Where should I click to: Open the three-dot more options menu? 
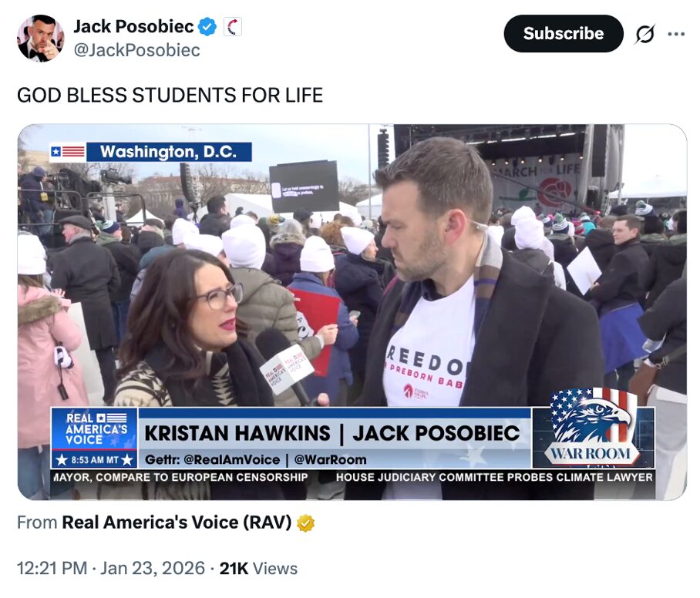coord(676,34)
